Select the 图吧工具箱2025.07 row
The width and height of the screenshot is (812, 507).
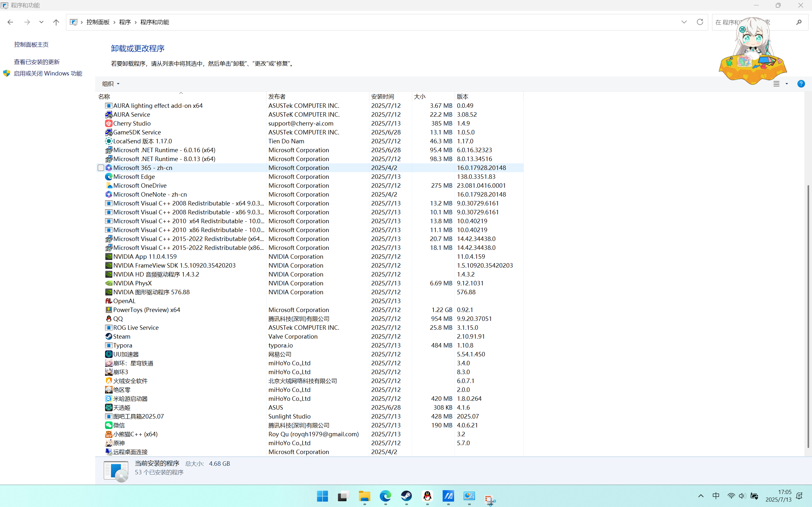pyautogui.click(x=310, y=416)
